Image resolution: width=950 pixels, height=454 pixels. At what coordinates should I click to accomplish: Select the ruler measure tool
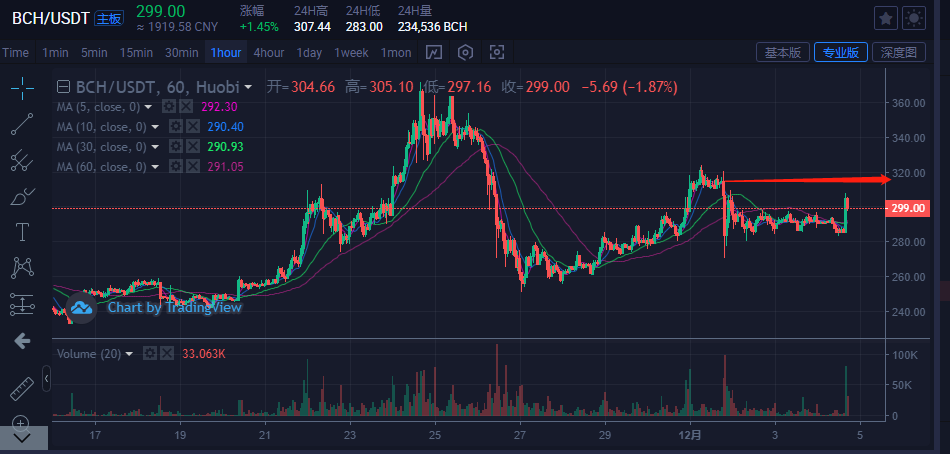click(22, 388)
